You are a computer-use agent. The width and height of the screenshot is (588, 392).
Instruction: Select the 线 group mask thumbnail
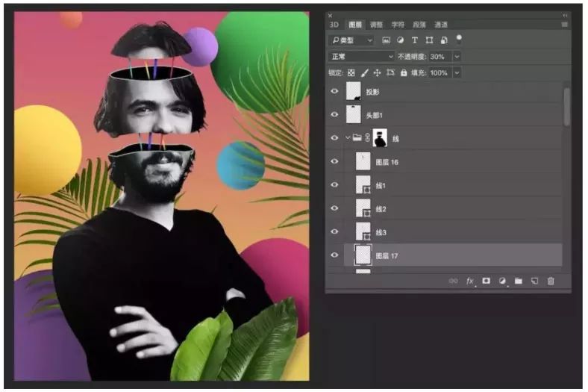point(380,138)
